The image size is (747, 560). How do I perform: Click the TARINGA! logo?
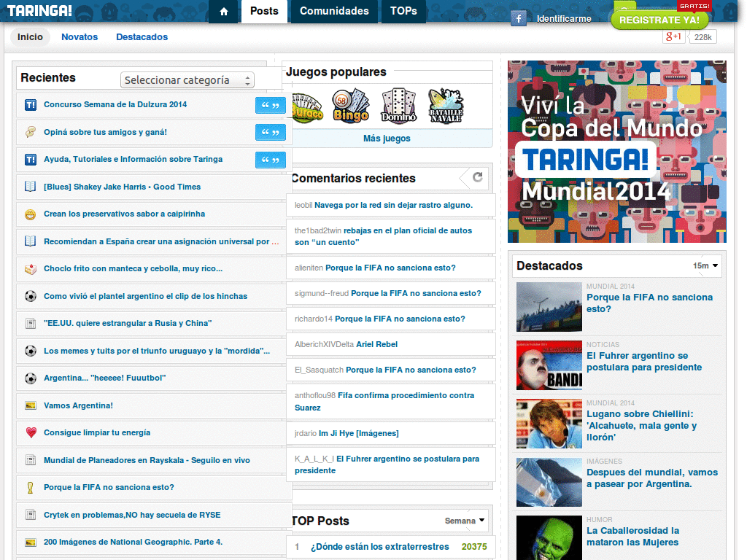click(x=39, y=11)
